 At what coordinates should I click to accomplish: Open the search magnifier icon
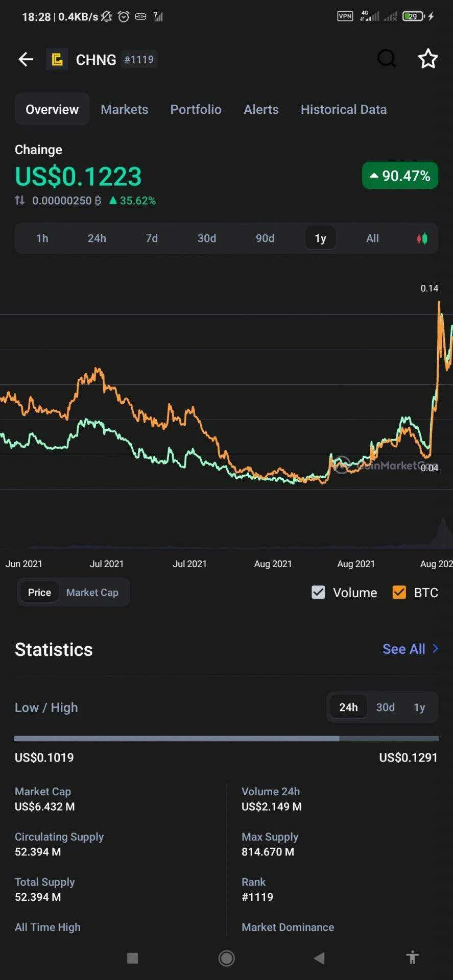pos(387,59)
